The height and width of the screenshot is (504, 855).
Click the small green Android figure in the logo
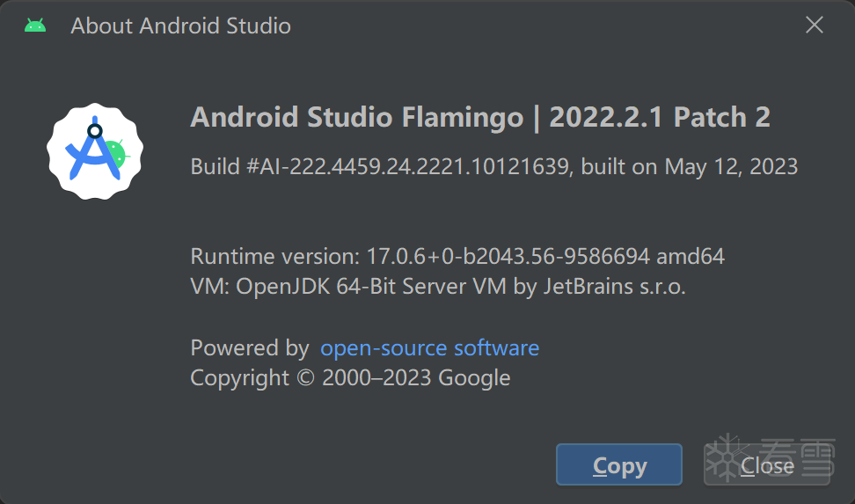tap(118, 153)
